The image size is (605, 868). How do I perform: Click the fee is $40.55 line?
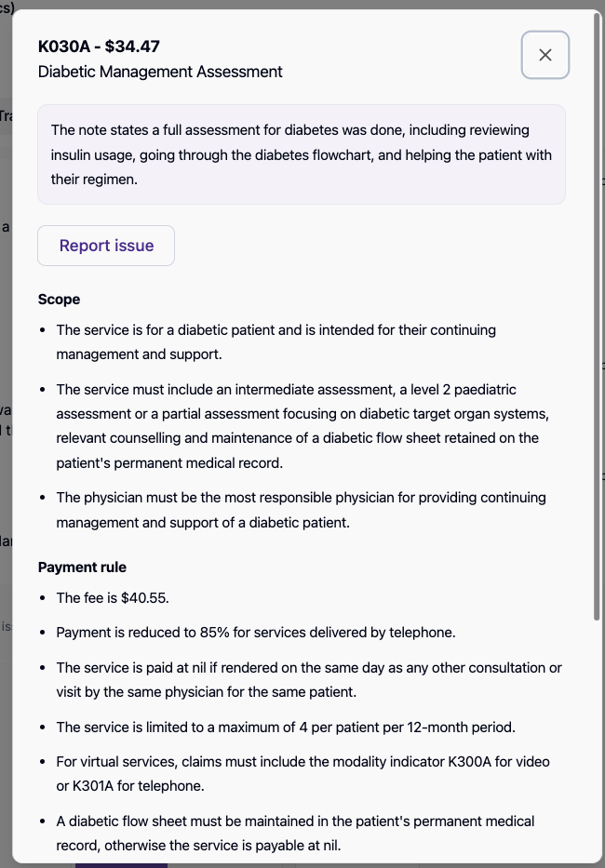113,597
